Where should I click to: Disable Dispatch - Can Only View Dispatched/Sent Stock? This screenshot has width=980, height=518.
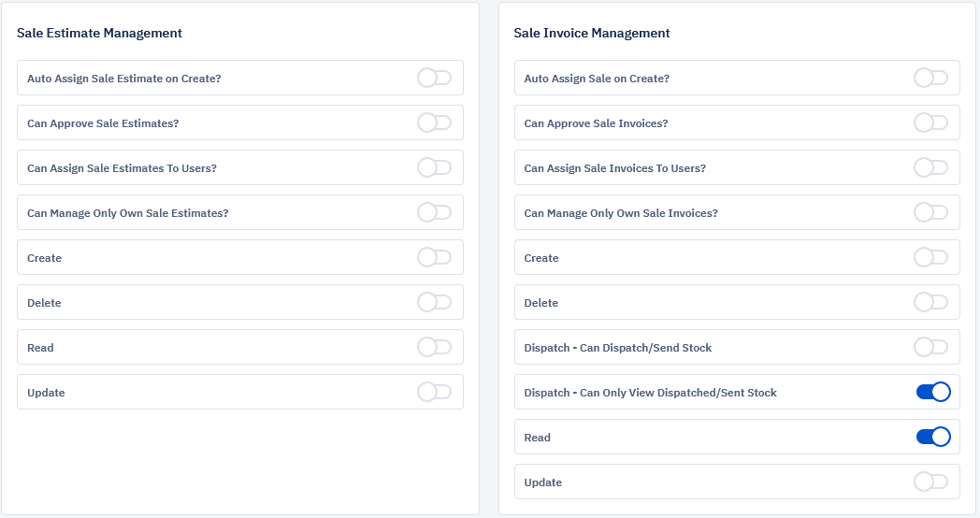934,393
